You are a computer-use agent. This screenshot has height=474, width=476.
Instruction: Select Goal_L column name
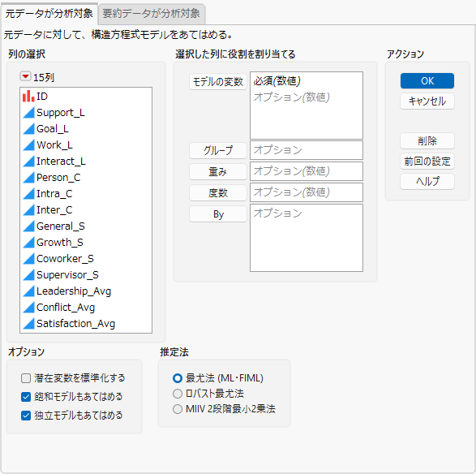53,129
